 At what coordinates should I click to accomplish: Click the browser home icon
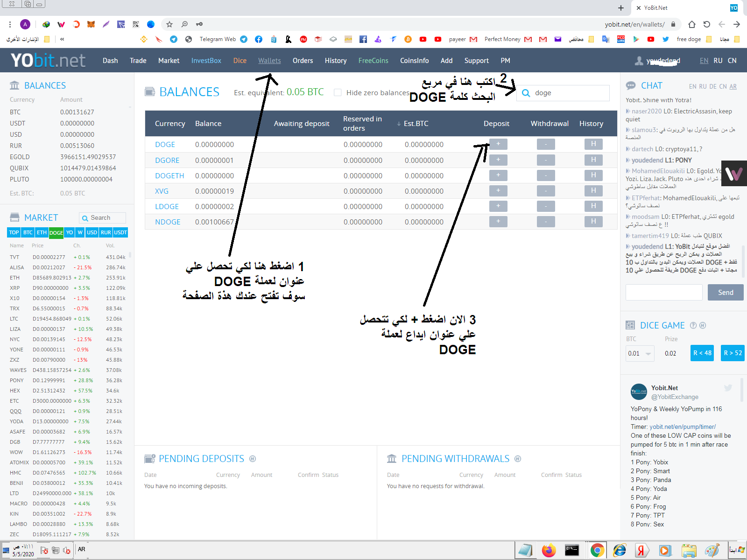pos(692,24)
